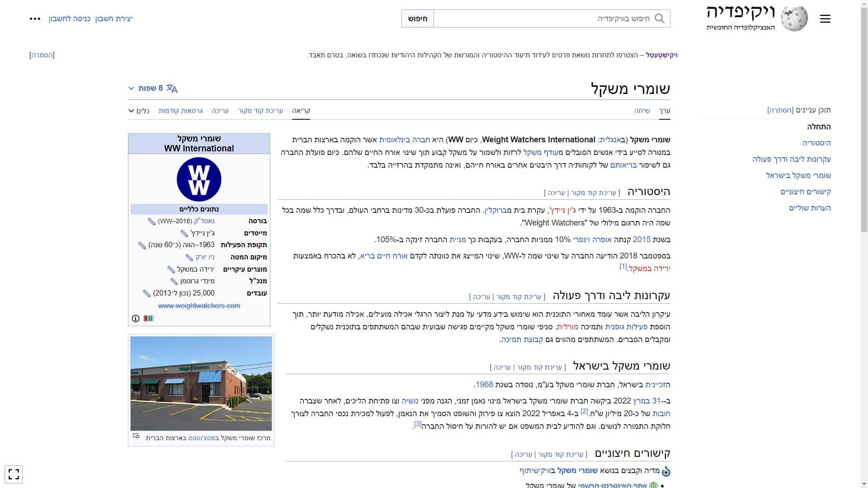The image size is (868, 488).
Task: Click the נאסד"ק link in infobox
Action: [x=204, y=221]
